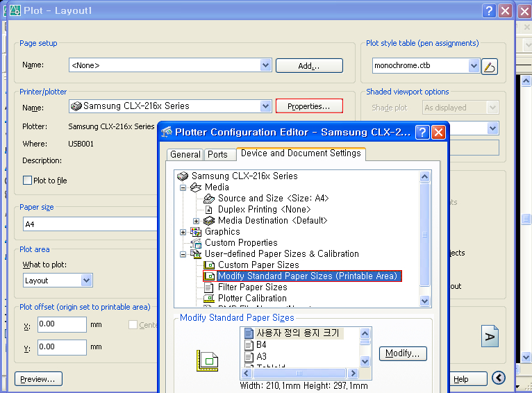This screenshot has height=393, width=532.
Task: Select Device and Document Settings tab
Action: click(301, 153)
